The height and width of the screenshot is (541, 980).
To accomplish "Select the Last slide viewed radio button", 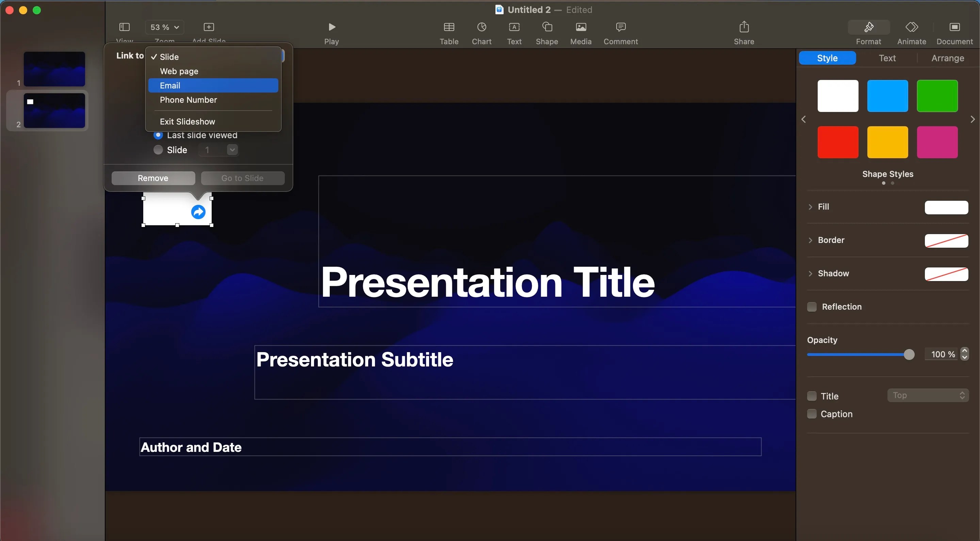I will pos(159,135).
